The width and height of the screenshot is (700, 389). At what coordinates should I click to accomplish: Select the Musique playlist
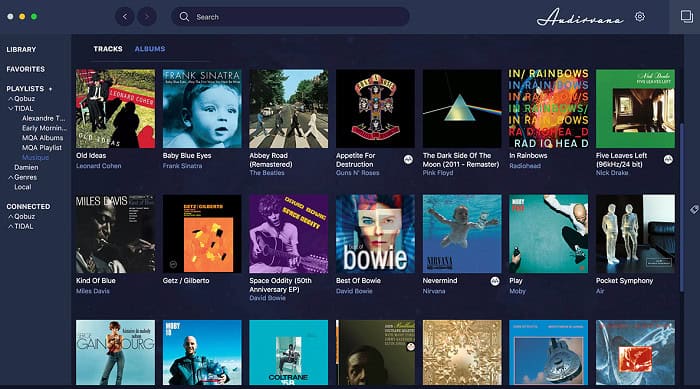[35, 158]
